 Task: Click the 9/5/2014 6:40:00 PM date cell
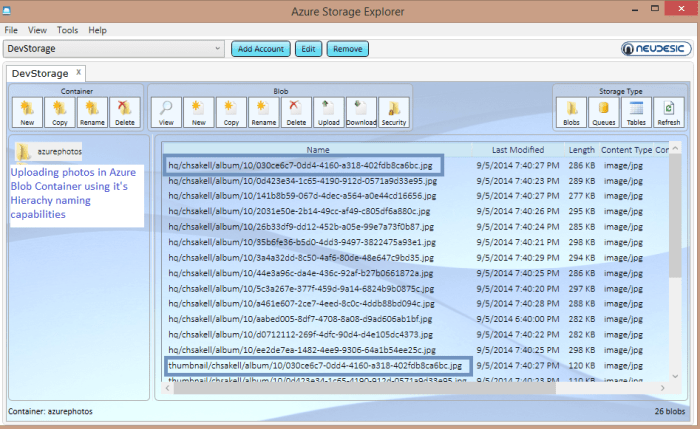[x=517, y=319]
